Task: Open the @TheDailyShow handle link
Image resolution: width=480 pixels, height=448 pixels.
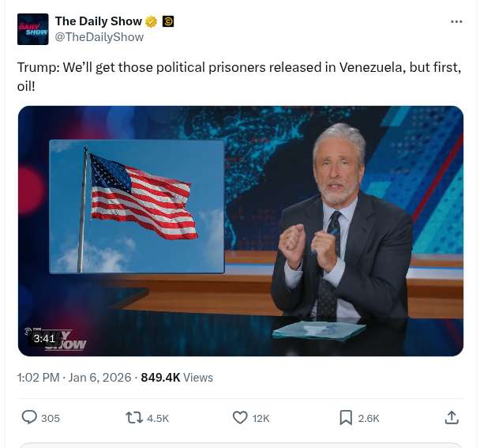Action: pos(99,37)
